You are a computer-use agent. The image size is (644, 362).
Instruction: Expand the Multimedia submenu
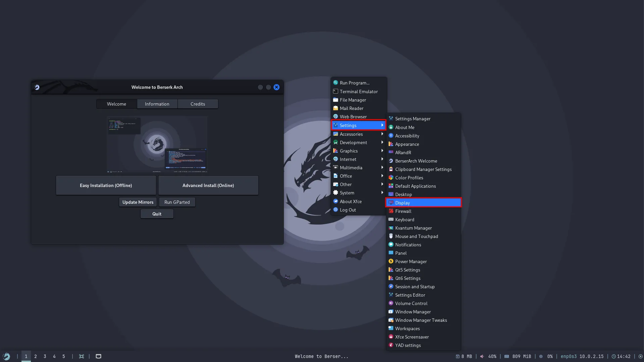(x=351, y=168)
